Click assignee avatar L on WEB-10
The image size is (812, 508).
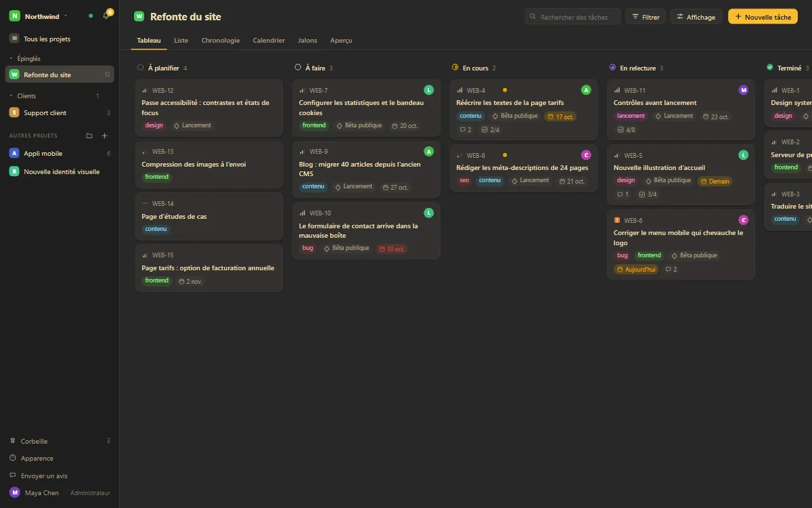[428, 213]
